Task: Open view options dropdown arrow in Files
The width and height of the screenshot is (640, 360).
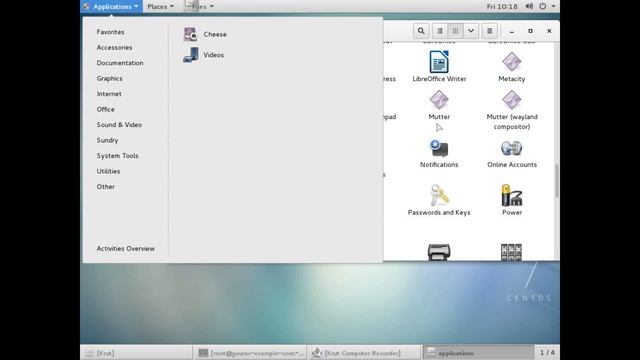Action: (471, 31)
